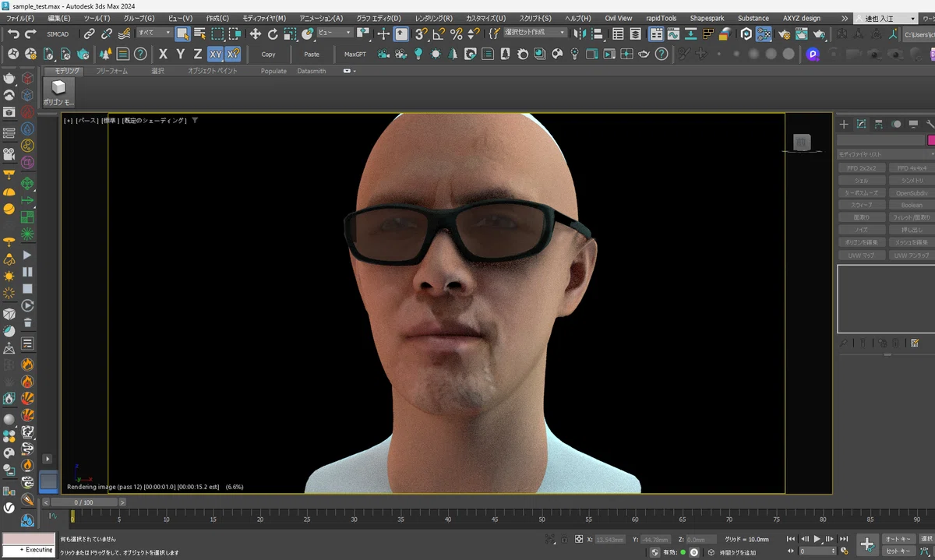This screenshot has height=560, width=935.
Task: Open the Curve Editor
Action: (x=673, y=33)
